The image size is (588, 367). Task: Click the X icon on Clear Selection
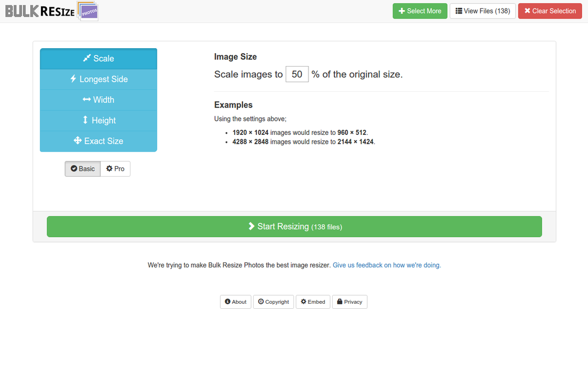[x=527, y=11]
